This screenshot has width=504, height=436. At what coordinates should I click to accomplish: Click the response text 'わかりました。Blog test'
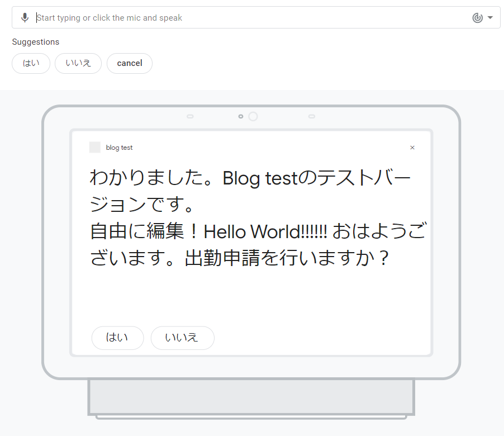pos(194,178)
